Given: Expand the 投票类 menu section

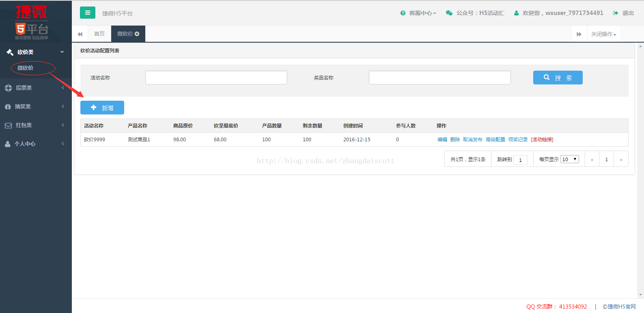Looking at the screenshot, I should coord(63,88).
